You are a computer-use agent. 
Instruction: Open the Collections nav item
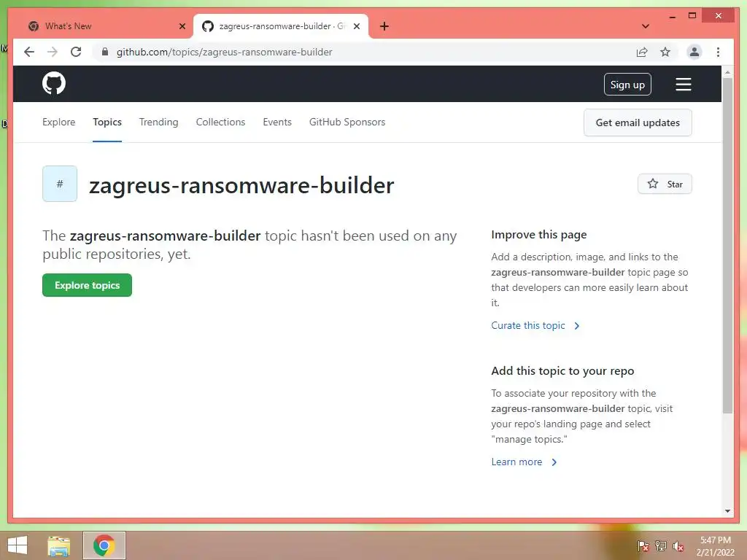(x=220, y=122)
